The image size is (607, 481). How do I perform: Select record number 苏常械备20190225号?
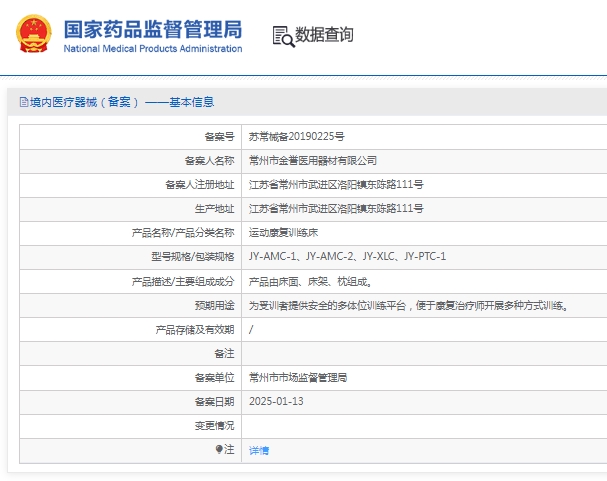(297, 137)
